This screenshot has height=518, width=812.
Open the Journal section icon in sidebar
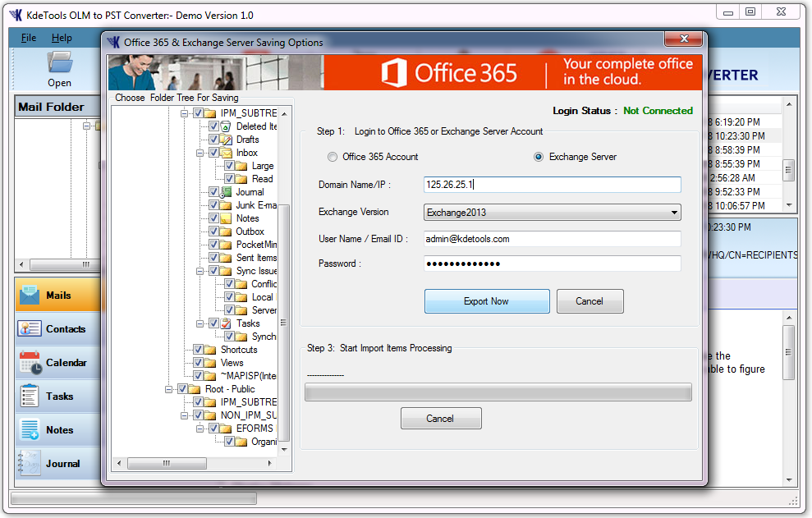click(29, 463)
